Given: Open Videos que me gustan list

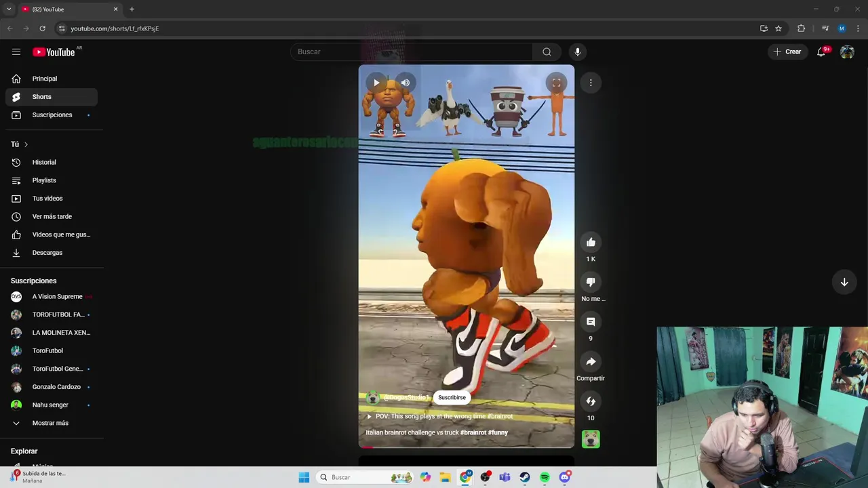Looking at the screenshot, I should pyautogui.click(x=52, y=235).
